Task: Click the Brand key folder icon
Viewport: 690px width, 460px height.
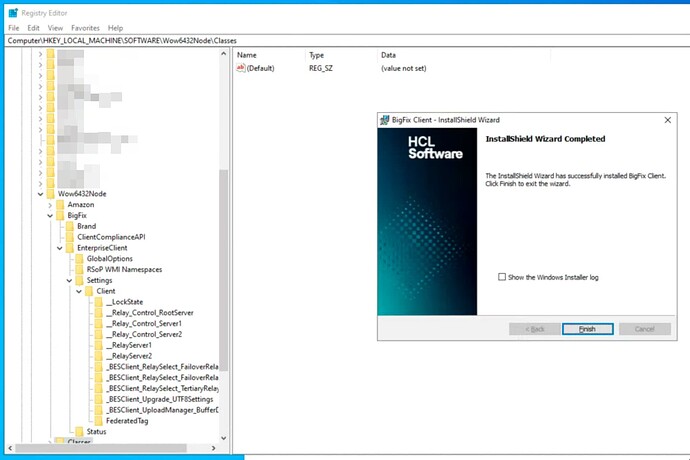Action: [x=69, y=226]
